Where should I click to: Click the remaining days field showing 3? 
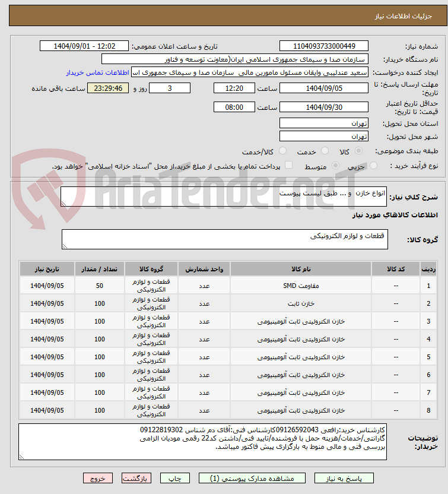pyautogui.click(x=170, y=88)
